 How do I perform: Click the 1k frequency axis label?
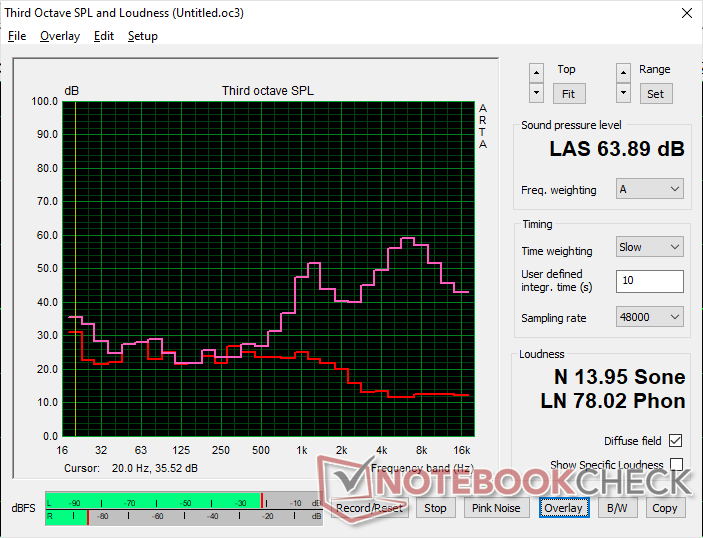pyautogui.click(x=302, y=450)
